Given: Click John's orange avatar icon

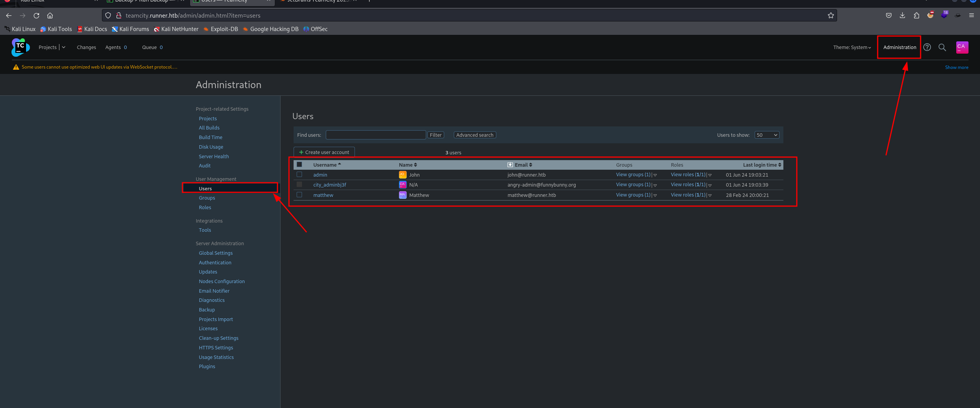Looking at the screenshot, I should [402, 175].
